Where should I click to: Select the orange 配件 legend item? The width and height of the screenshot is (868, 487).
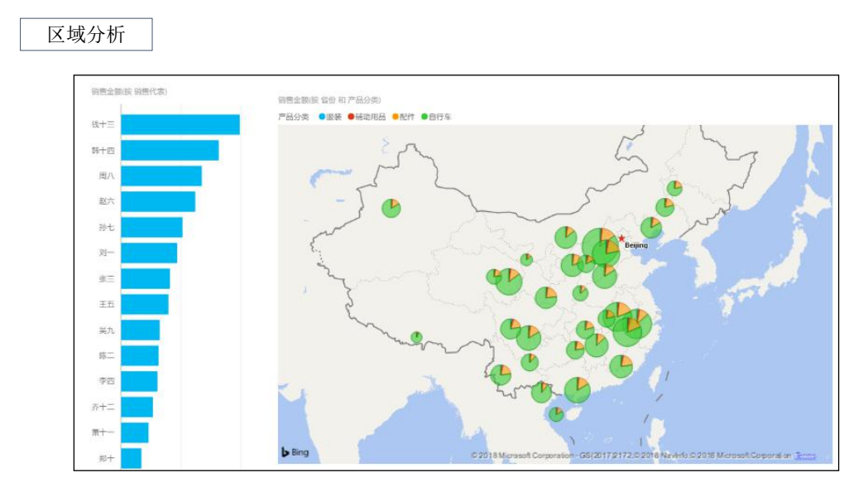point(403,117)
